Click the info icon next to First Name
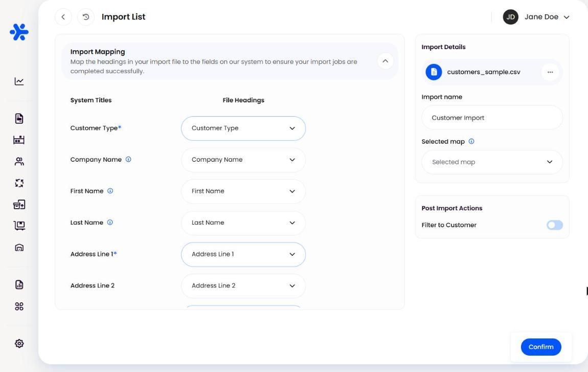This screenshot has width=588, height=372. point(110,191)
